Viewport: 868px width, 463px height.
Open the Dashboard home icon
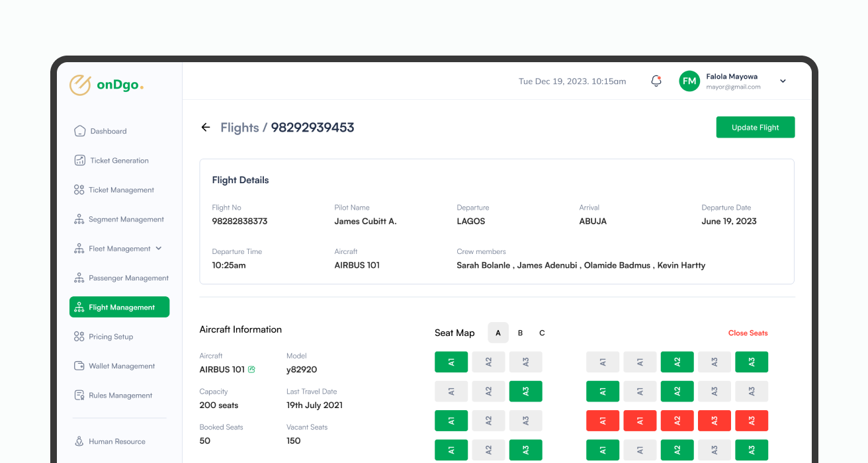tap(79, 131)
